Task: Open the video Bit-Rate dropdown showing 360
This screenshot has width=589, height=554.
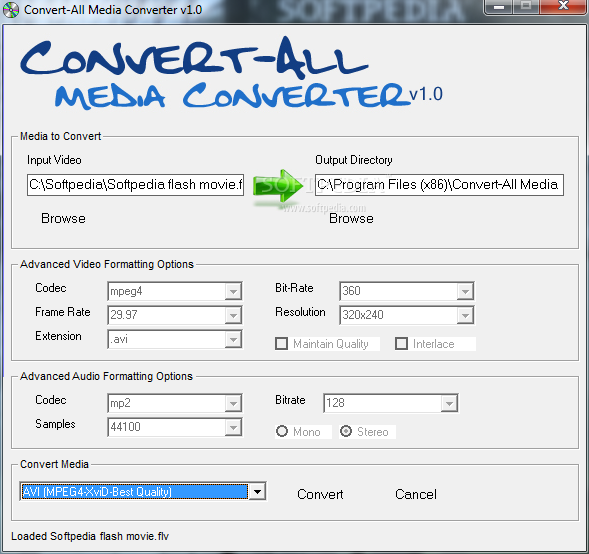Action: click(406, 291)
